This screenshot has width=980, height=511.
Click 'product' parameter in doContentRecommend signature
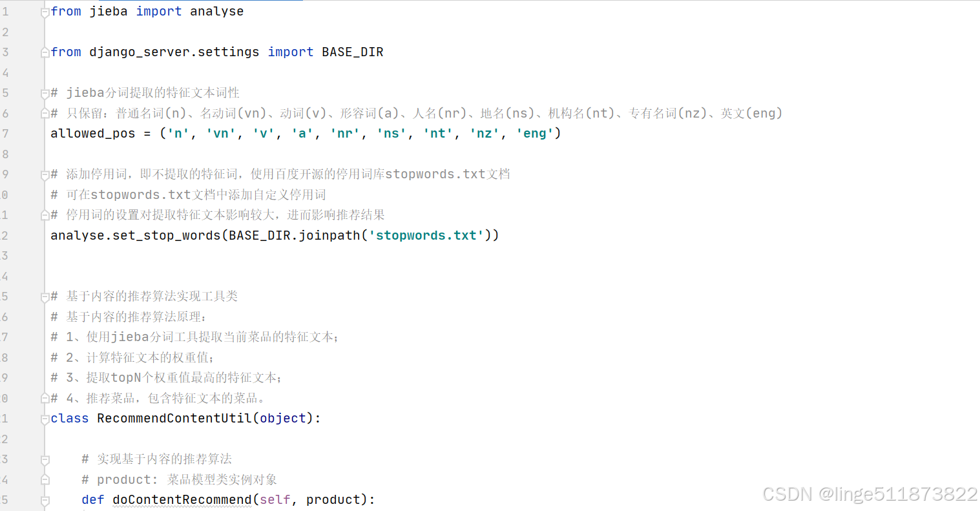(x=333, y=499)
